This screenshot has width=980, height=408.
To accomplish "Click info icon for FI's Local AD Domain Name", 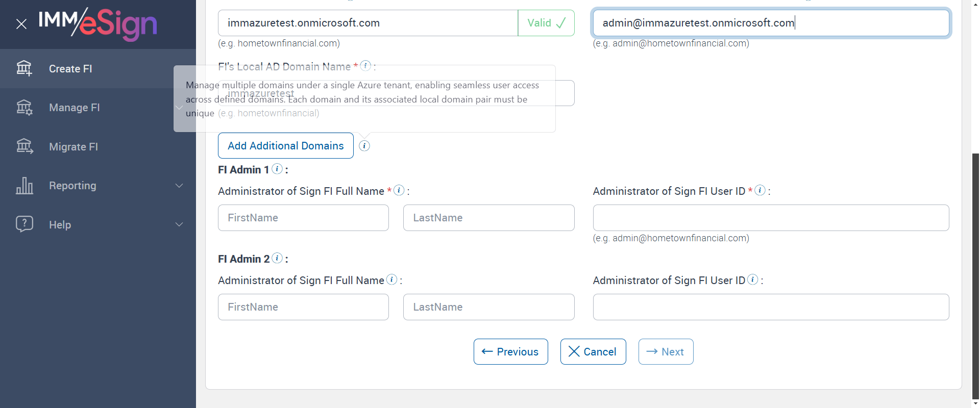I will pyautogui.click(x=365, y=65).
